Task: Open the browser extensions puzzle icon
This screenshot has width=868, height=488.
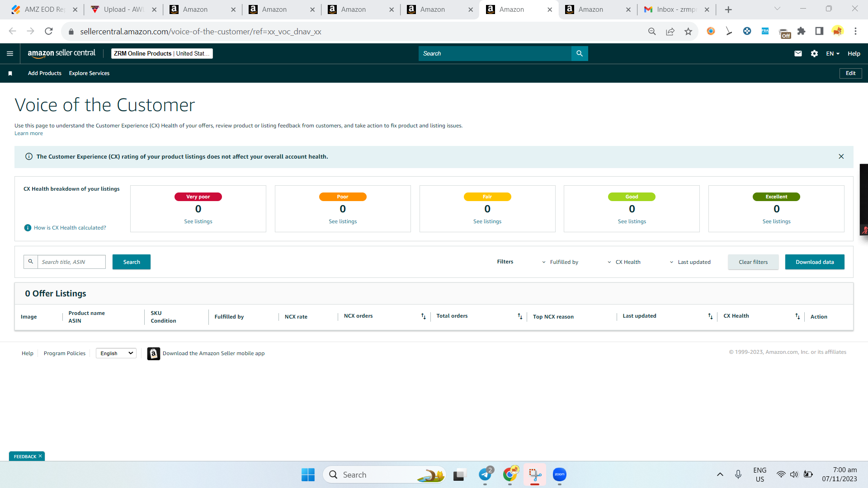Action: click(x=801, y=31)
